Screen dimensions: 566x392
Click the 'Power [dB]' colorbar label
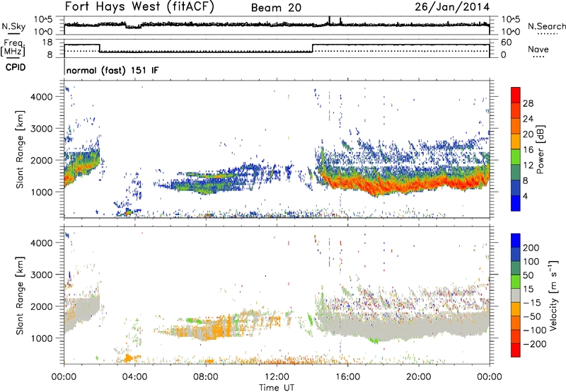(x=541, y=149)
